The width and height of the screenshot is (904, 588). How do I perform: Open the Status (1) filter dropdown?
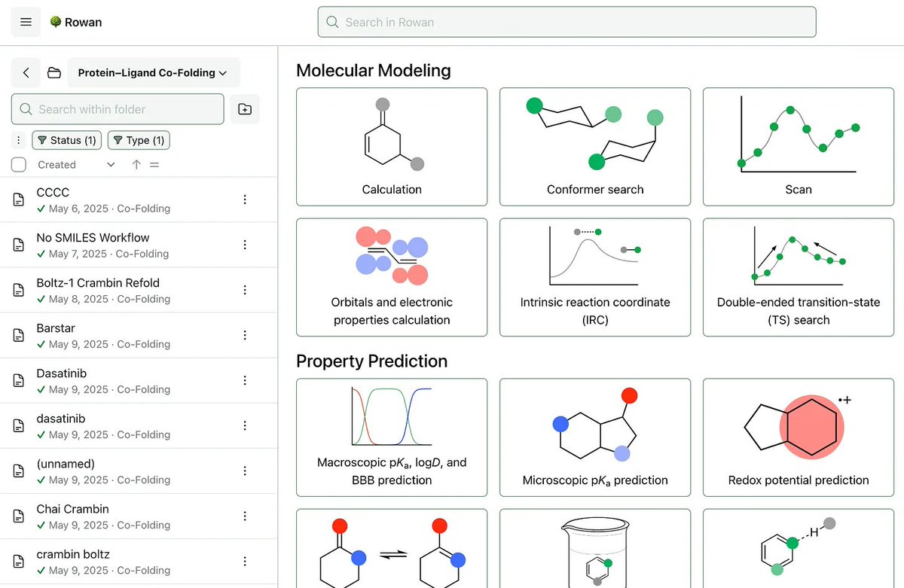(x=66, y=140)
